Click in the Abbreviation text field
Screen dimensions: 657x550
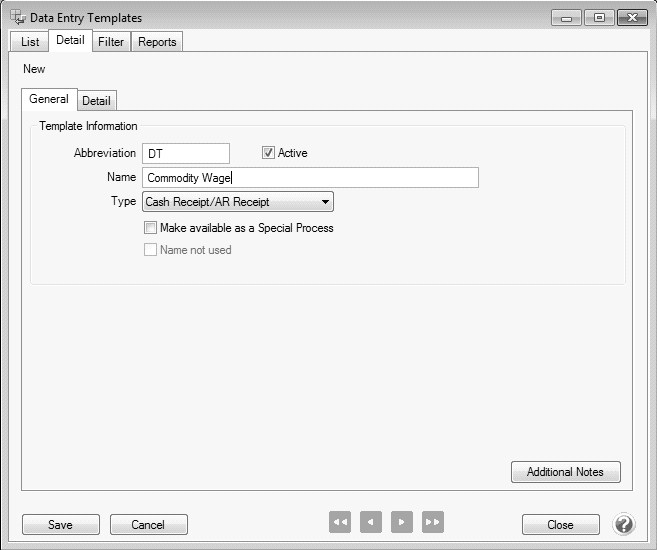(x=186, y=153)
